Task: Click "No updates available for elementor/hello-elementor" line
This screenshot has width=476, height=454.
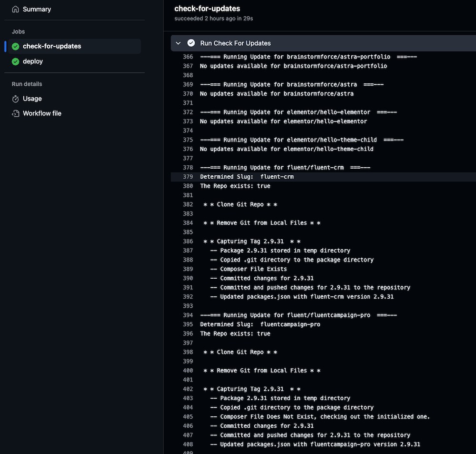Action: tap(284, 121)
